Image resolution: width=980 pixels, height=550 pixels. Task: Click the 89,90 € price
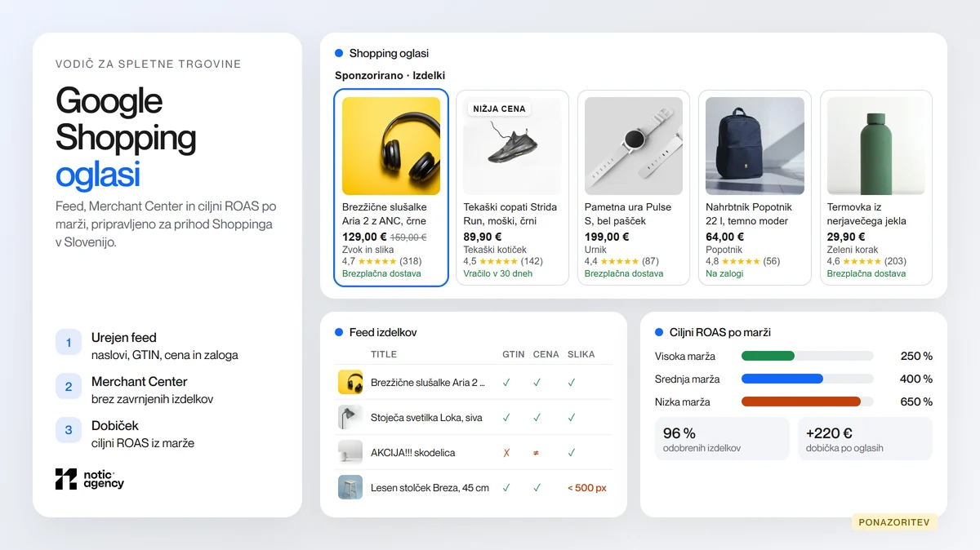click(x=483, y=237)
